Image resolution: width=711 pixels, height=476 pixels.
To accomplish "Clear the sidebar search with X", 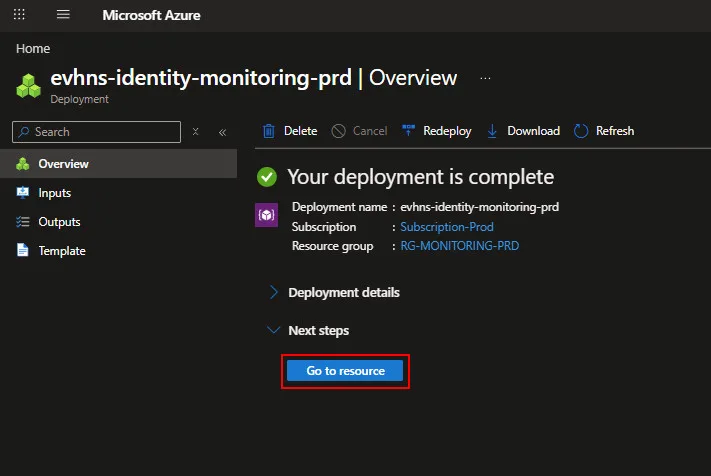I will (x=195, y=132).
